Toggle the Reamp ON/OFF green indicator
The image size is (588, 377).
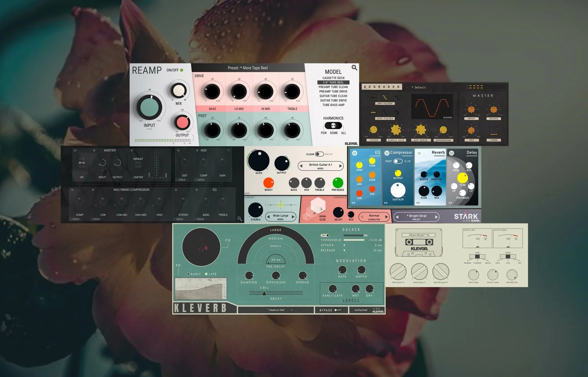(x=182, y=70)
